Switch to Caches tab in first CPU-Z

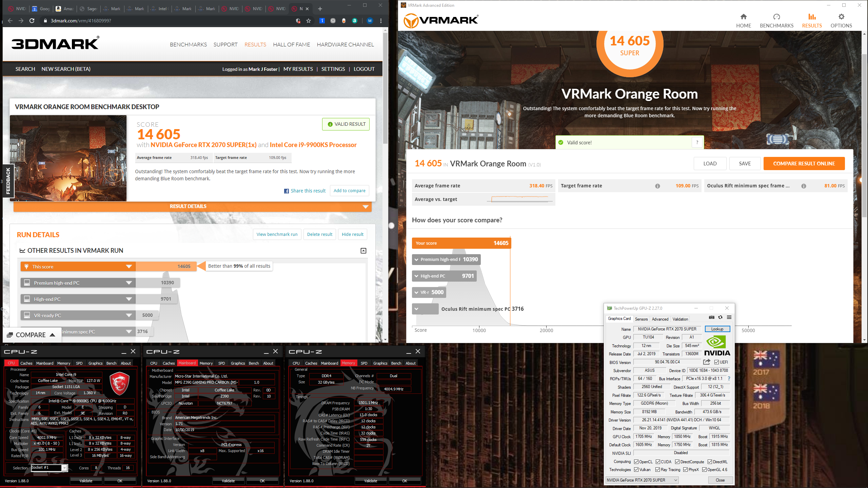pyautogui.click(x=26, y=363)
